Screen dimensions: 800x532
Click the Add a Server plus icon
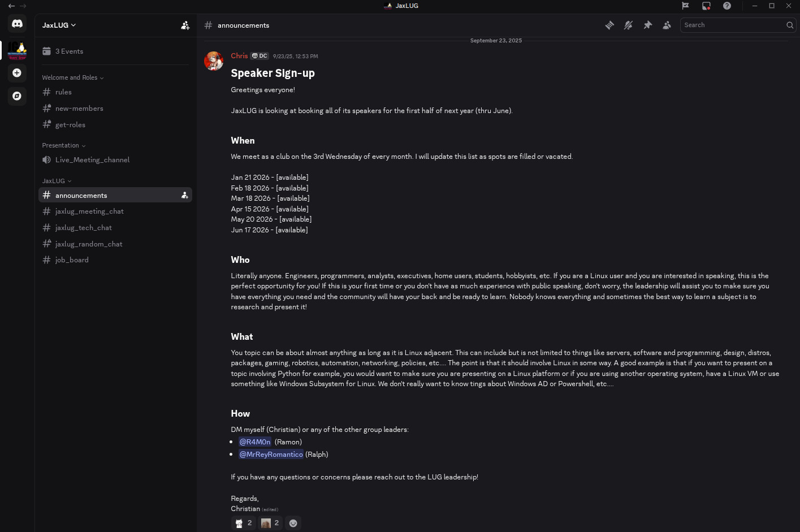(x=17, y=73)
